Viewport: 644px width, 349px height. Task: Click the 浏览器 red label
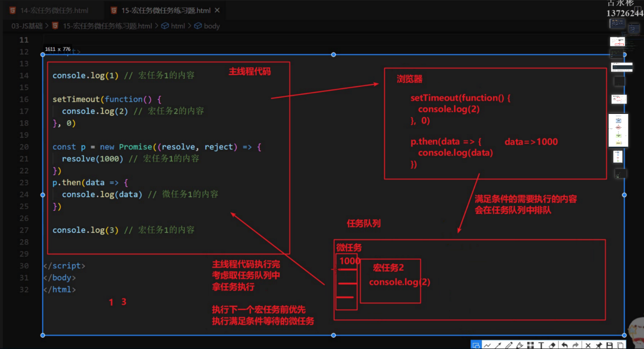click(409, 79)
